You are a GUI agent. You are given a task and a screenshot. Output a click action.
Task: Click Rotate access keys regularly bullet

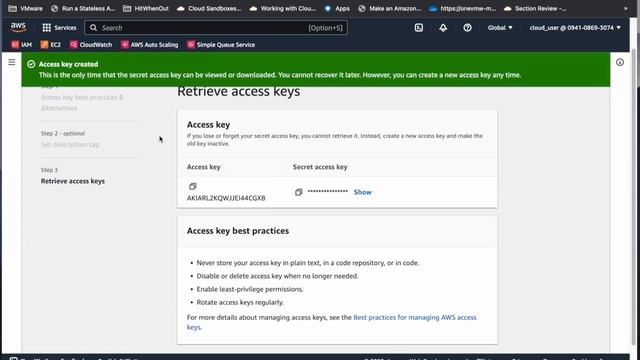[x=240, y=302]
